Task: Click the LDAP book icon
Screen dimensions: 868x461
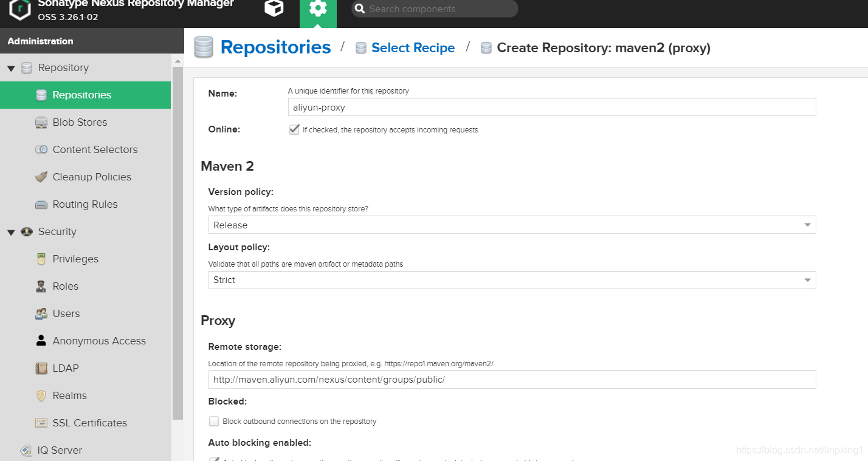Action: (x=41, y=368)
